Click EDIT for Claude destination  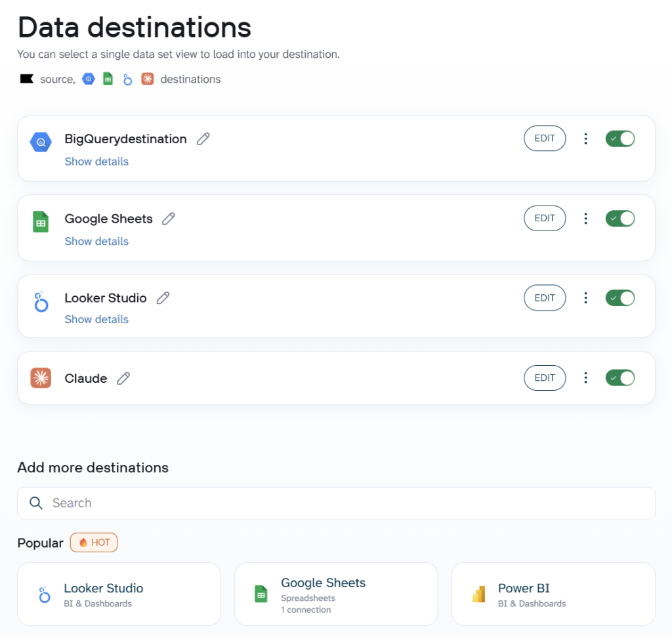pos(545,378)
